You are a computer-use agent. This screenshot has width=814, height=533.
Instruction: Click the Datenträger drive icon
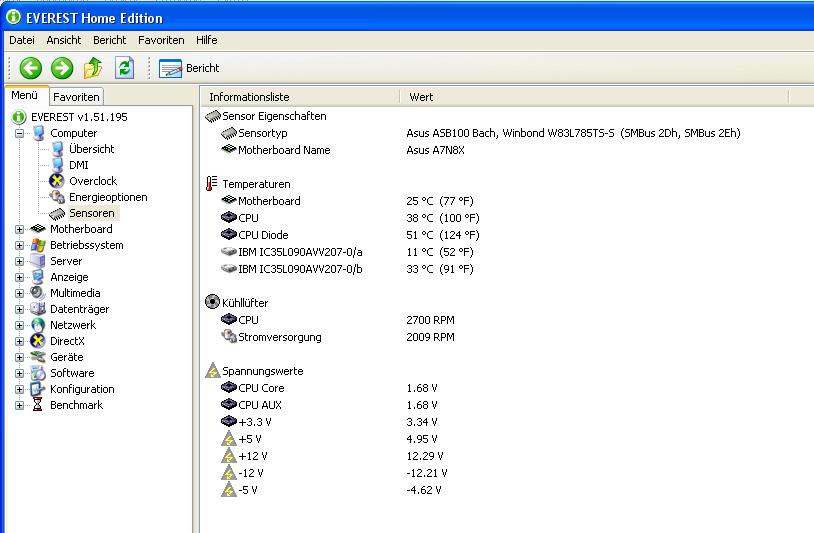tap(38, 309)
